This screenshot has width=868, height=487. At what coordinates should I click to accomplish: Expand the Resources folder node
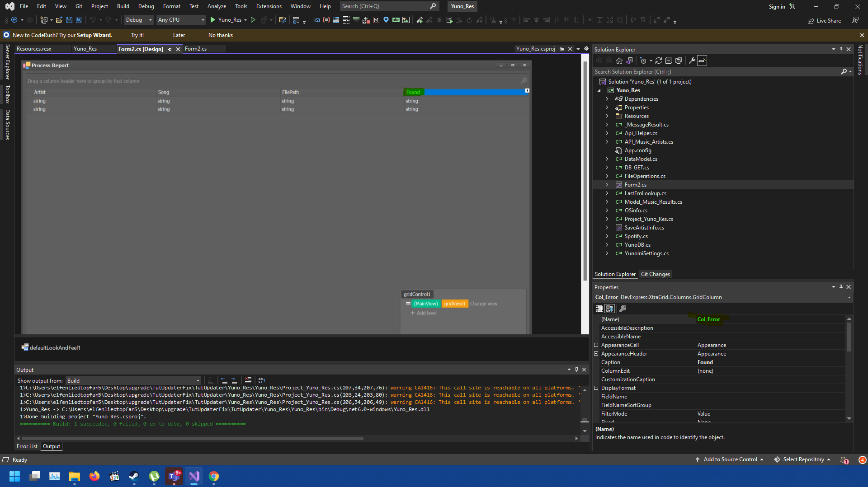(607, 116)
